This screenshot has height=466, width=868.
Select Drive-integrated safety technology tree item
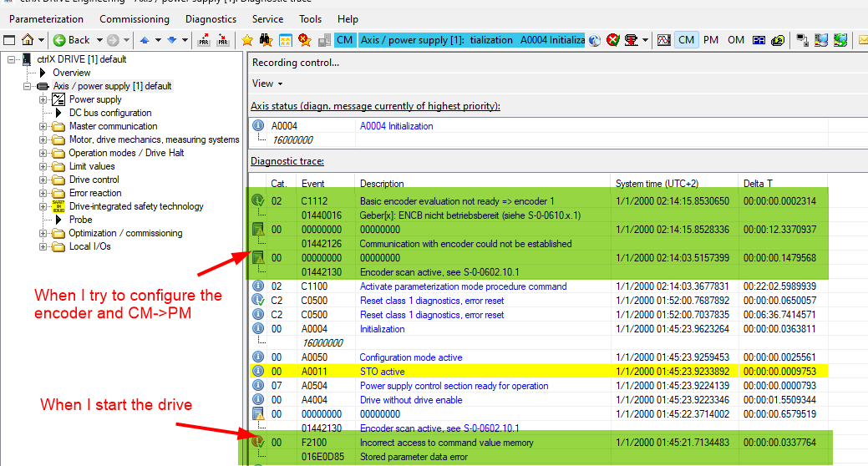[x=136, y=206]
